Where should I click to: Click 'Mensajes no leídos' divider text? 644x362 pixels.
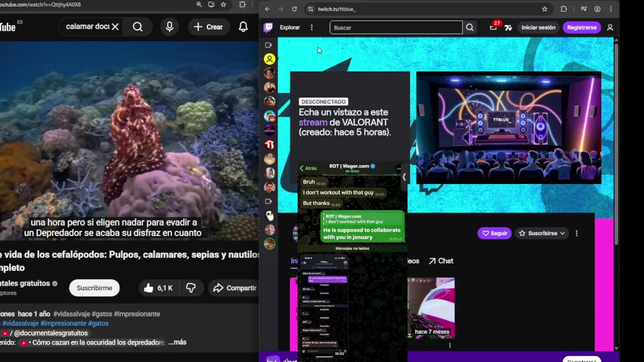coord(352,248)
